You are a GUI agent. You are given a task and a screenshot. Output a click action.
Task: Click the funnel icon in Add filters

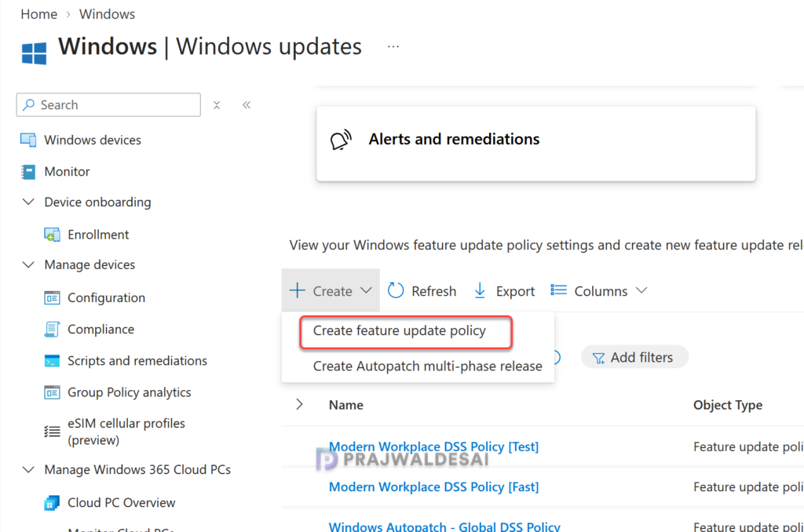[x=598, y=358]
